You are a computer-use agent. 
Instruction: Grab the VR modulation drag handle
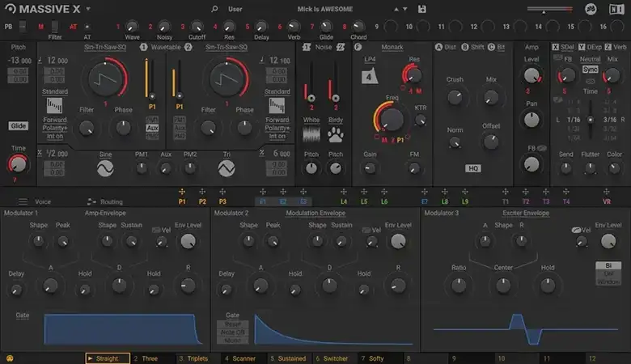point(607,192)
